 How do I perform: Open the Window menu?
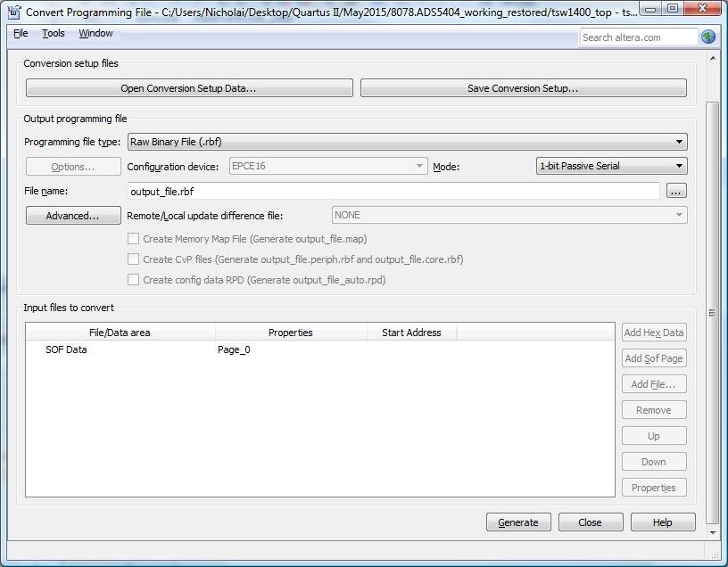(x=95, y=33)
